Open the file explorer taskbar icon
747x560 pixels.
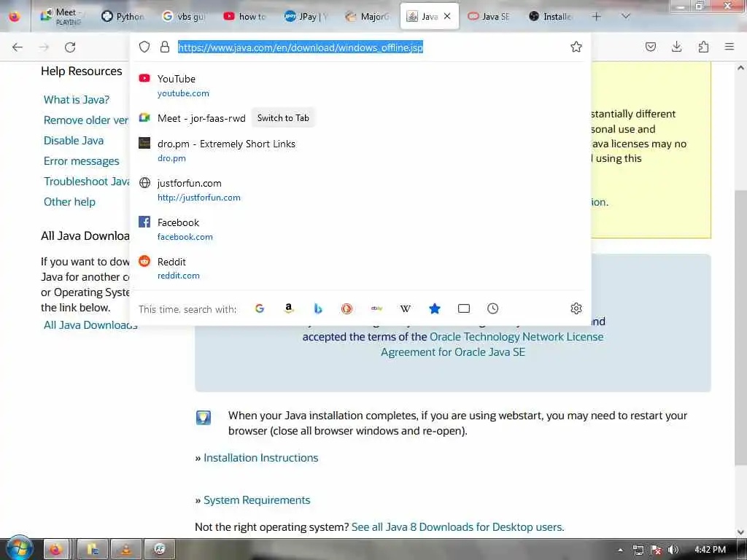93,550
